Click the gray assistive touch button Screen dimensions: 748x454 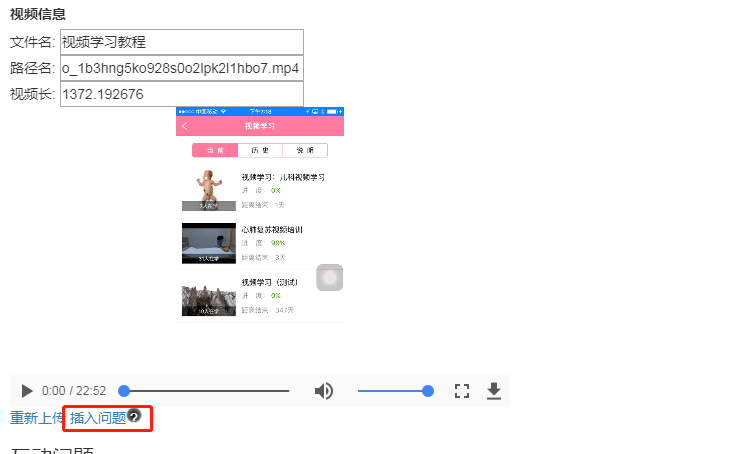[330, 278]
